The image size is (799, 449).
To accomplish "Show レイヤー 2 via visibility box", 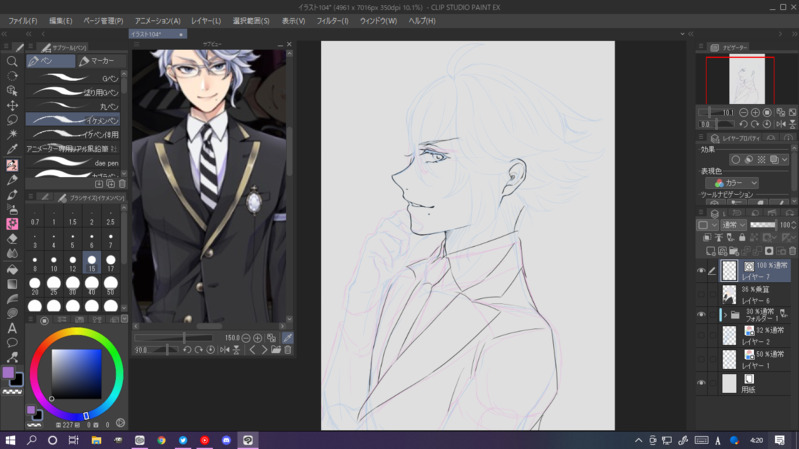I will [x=701, y=335].
